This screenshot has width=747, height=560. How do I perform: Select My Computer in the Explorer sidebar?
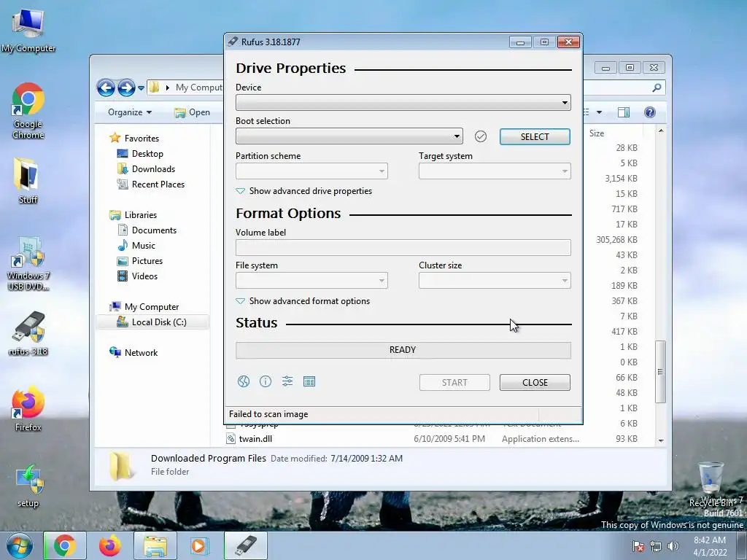(144, 307)
